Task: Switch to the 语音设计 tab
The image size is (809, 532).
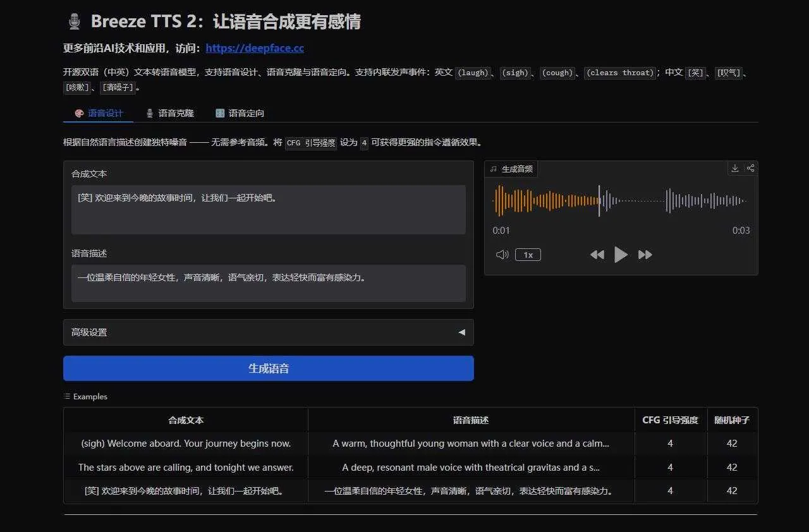Action: (x=99, y=113)
